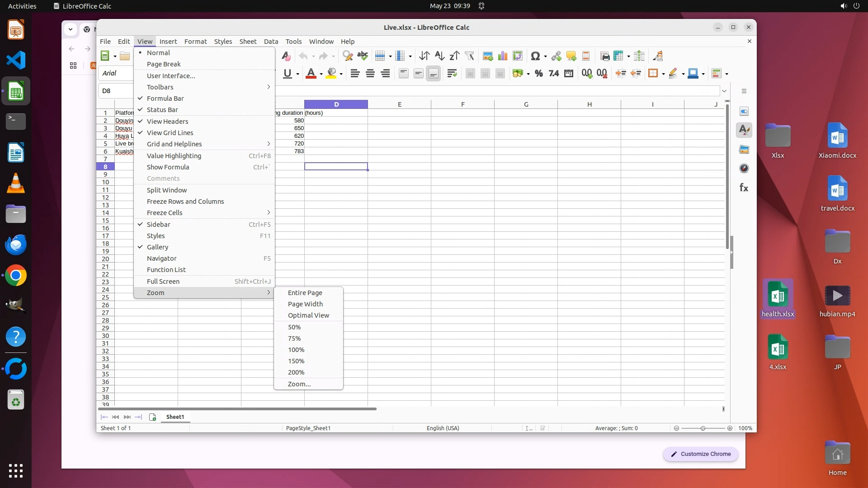Click the Wrap Text toolbar icon
This screenshot has height=488, width=868.
(x=452, y=74)
